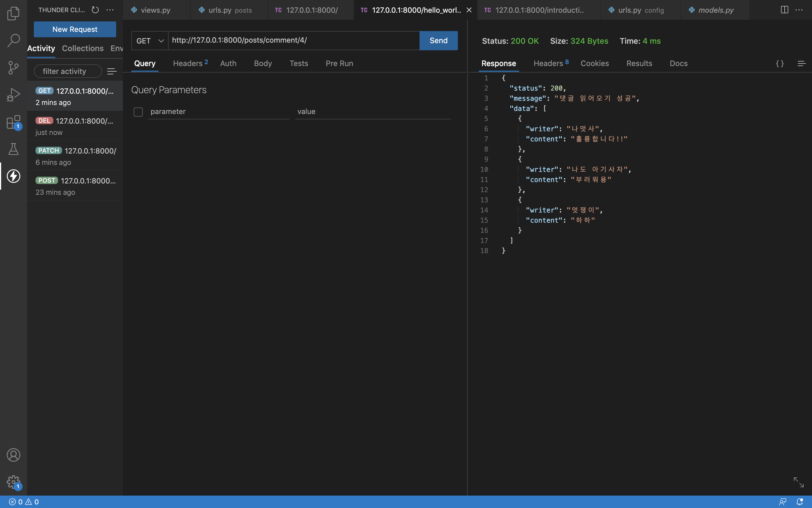
Task: Select the PATCH request in activity list
Action: pos(75,156)
